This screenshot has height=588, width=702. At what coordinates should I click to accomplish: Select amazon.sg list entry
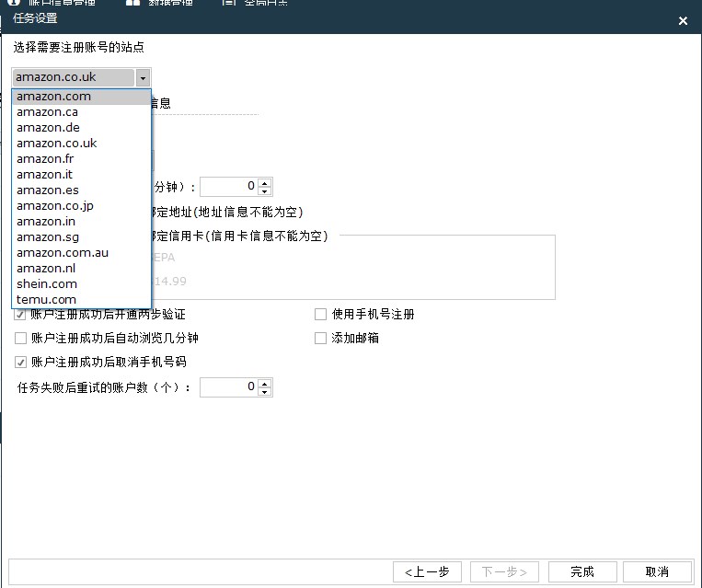click(81, 237)
